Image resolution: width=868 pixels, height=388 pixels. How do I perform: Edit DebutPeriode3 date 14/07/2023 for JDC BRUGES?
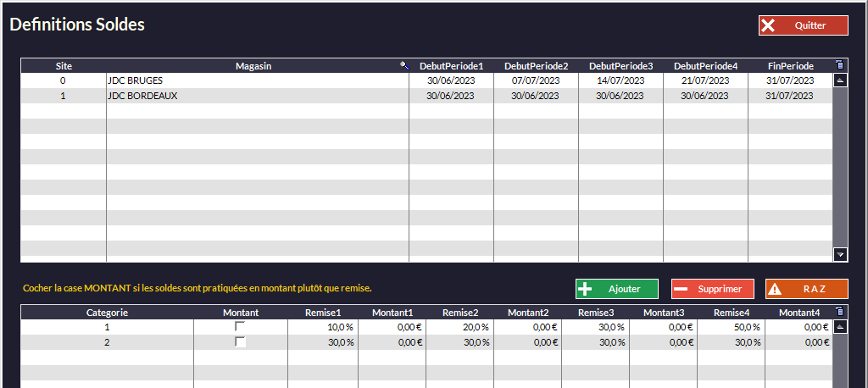pyautogui.click(x=620, y=80)
